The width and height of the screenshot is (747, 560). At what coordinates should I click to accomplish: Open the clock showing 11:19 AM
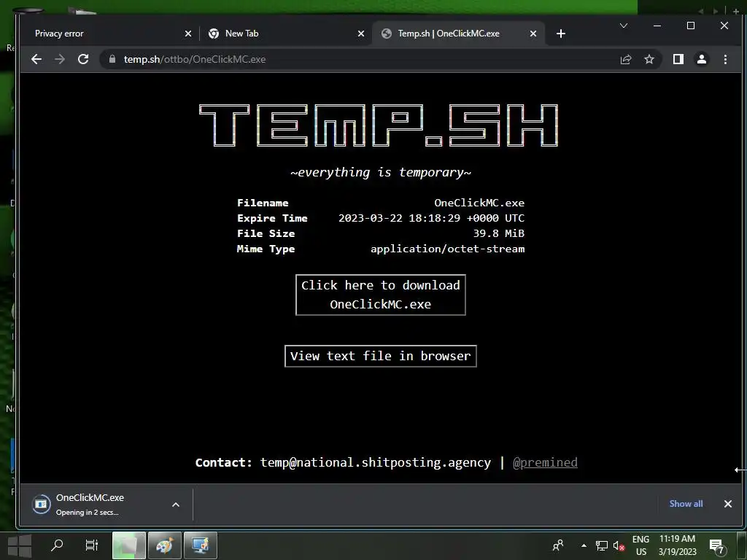677,545
